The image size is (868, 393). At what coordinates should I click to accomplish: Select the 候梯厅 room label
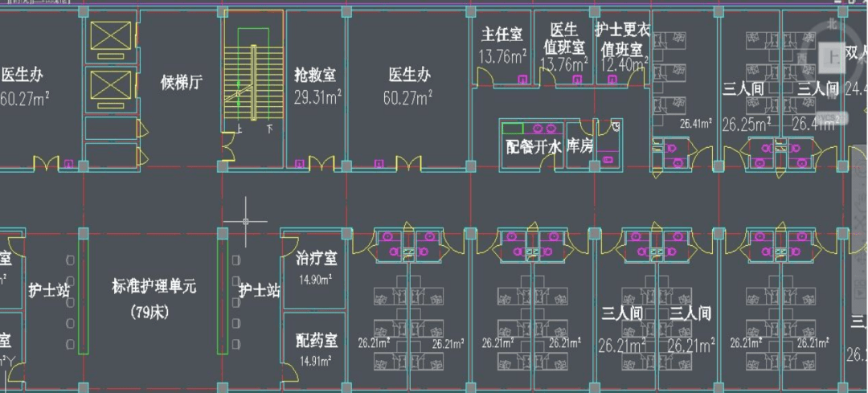pos(182,83)
